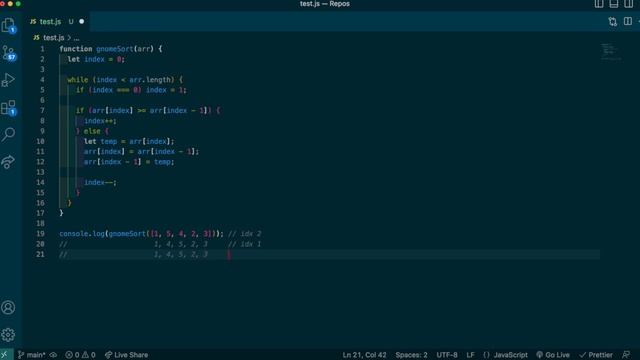Click the while keyword on line 4
The width and height of the screenshot is (640, 360).
click(x=78, y=80)
